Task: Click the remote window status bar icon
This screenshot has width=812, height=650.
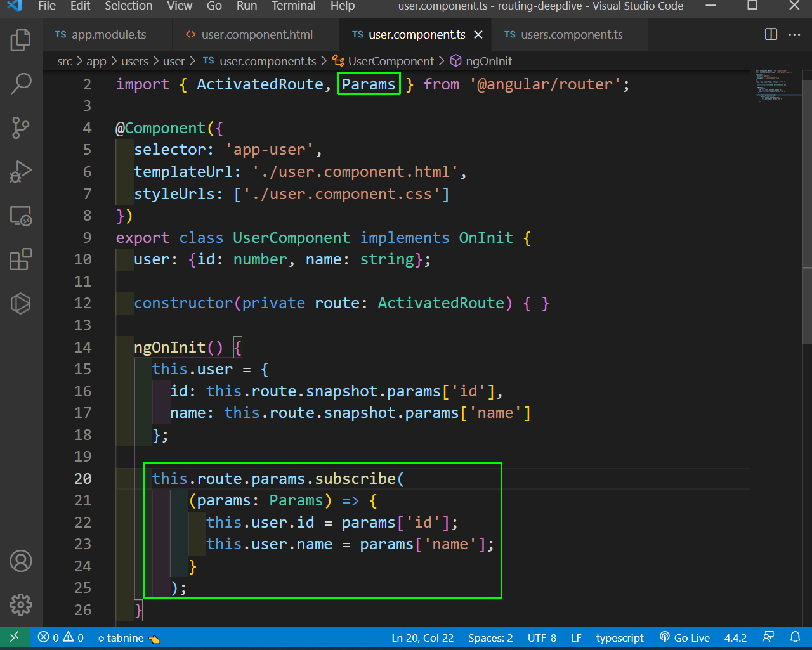Action: (x=15, y=637)
